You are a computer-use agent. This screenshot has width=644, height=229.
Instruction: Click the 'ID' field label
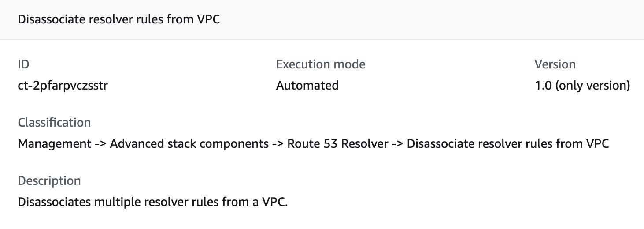click(23, 64)
